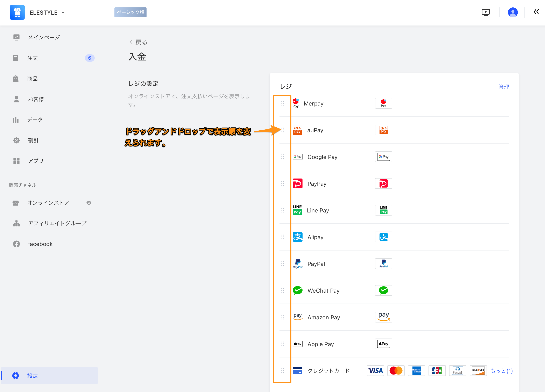This screenshot has height=392, width=545.
Task: Expand more cards via もっと(1) link
Action: coord(501,371)
